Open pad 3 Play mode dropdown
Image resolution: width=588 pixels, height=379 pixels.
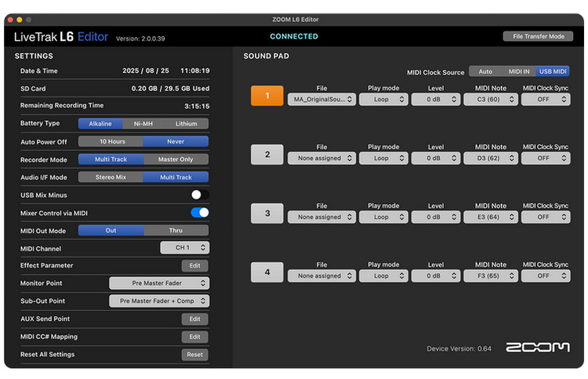(383, 217)
